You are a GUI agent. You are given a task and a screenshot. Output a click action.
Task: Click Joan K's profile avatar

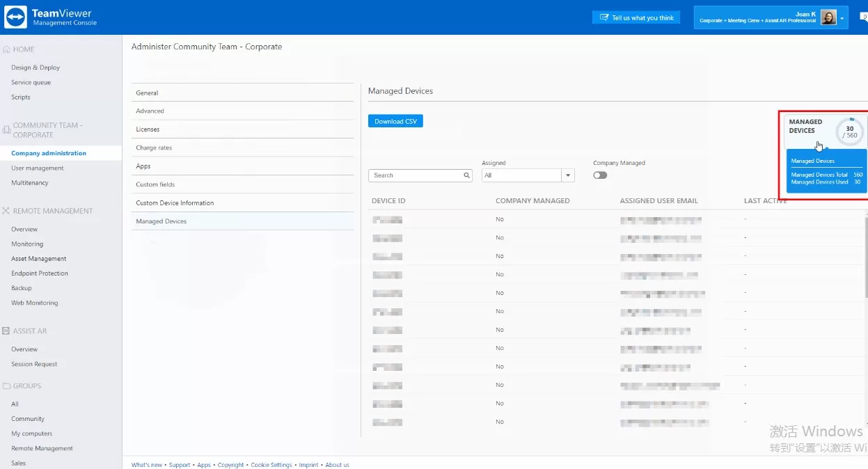[x=828, y=17]
